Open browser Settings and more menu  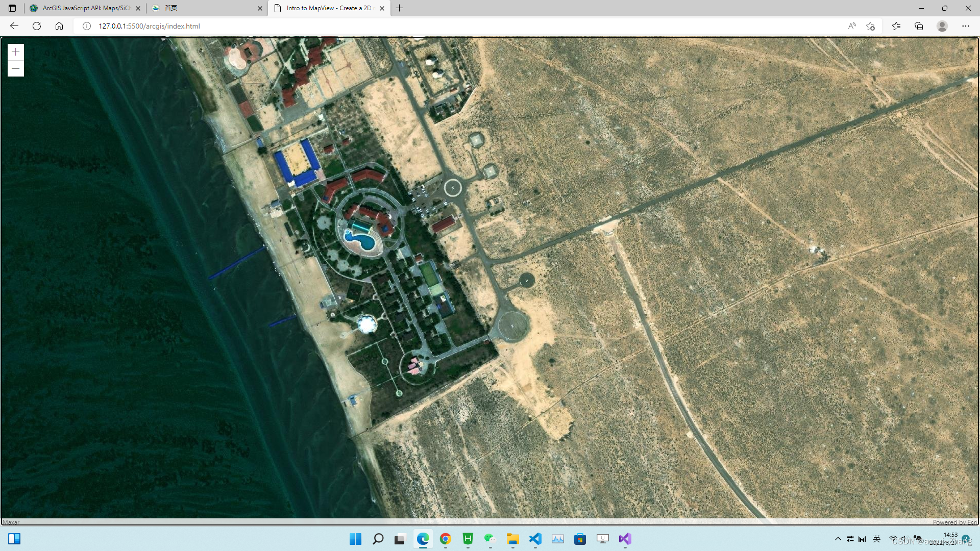click(x=966, y=26)
